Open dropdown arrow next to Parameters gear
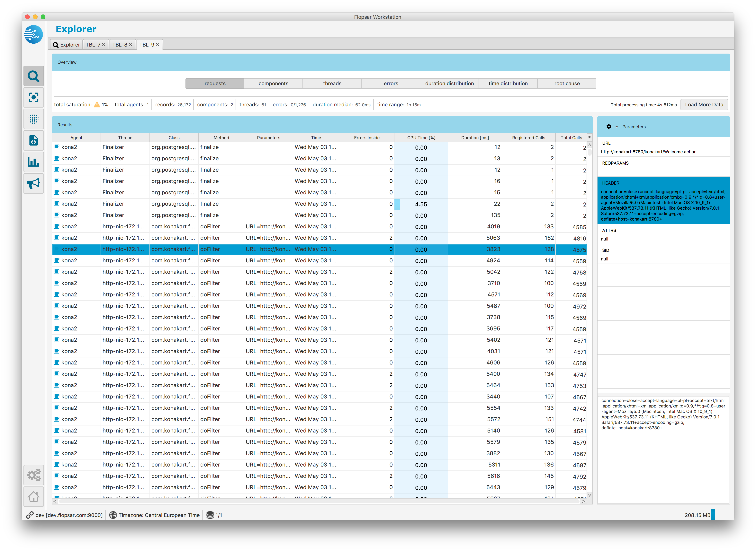Screen dimensions: 756x551 tap(616, 127)
